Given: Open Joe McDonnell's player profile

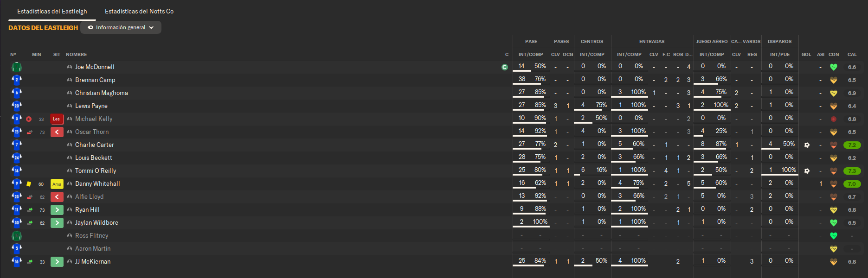Looking at the screenshot, I should [95, 67].
